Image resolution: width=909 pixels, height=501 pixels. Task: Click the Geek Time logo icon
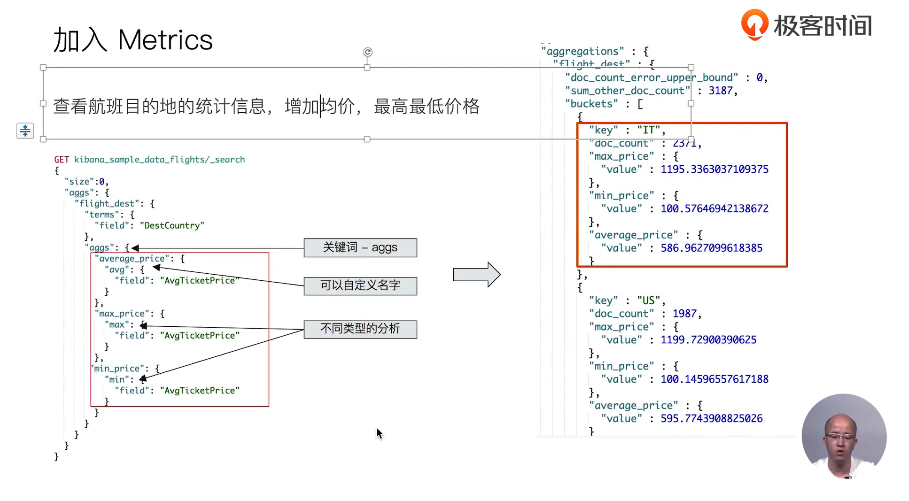coord(754,24)
